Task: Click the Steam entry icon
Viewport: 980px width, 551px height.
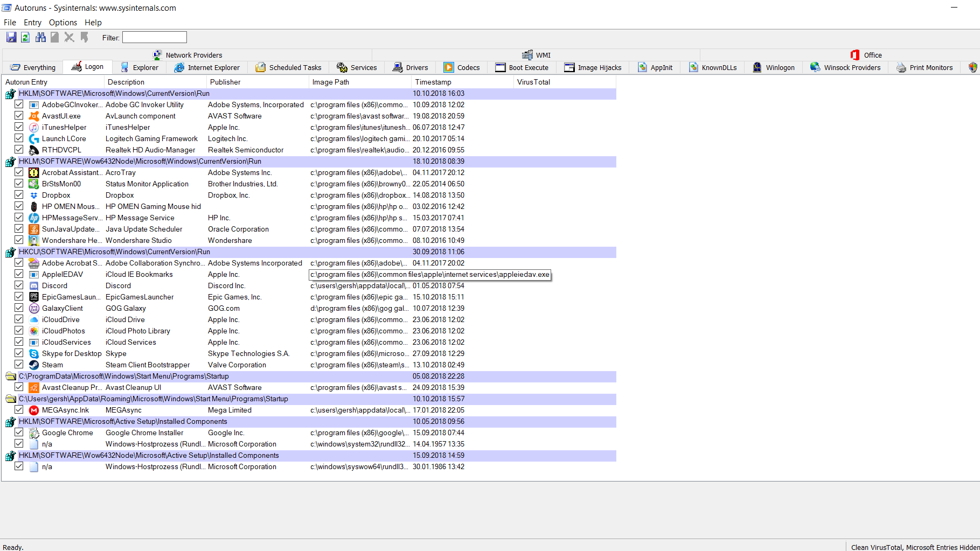Action: point(34,365)
